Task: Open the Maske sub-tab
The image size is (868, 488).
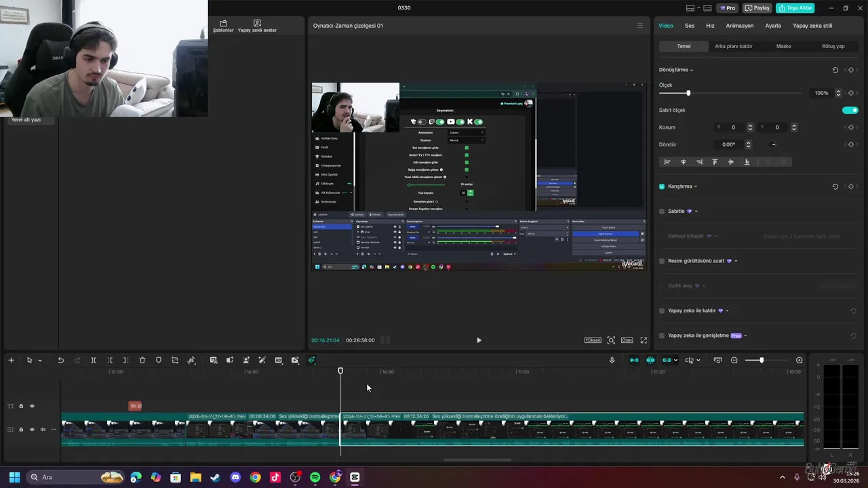Action: coord(783,46)
